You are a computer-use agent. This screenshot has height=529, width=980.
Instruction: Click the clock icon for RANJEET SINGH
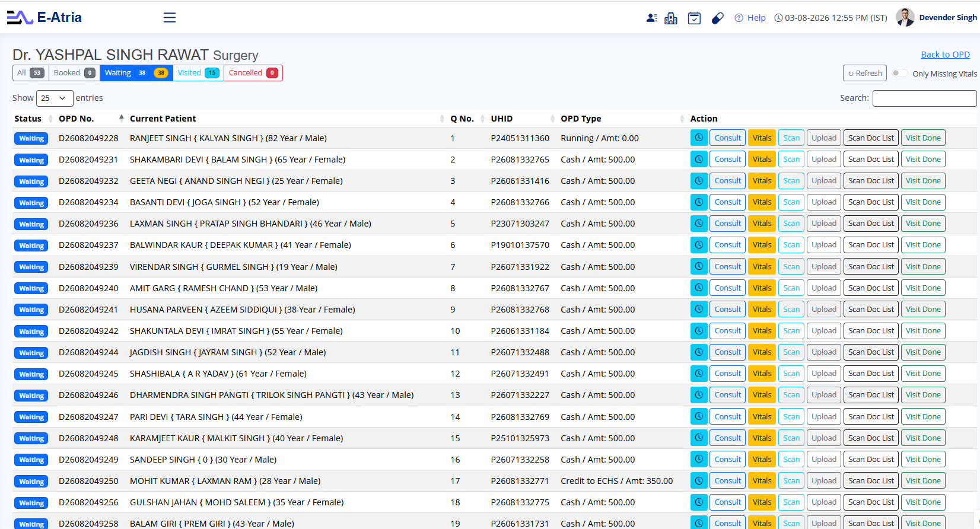pyautogui.click(x=699, y=138)
